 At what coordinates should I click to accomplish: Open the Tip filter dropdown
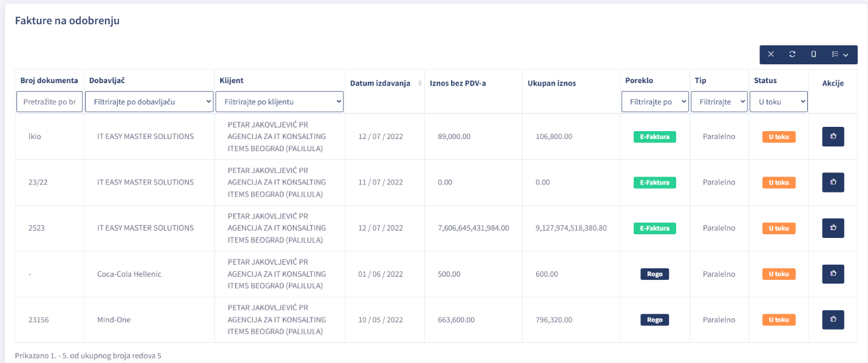tap(719, 102)
